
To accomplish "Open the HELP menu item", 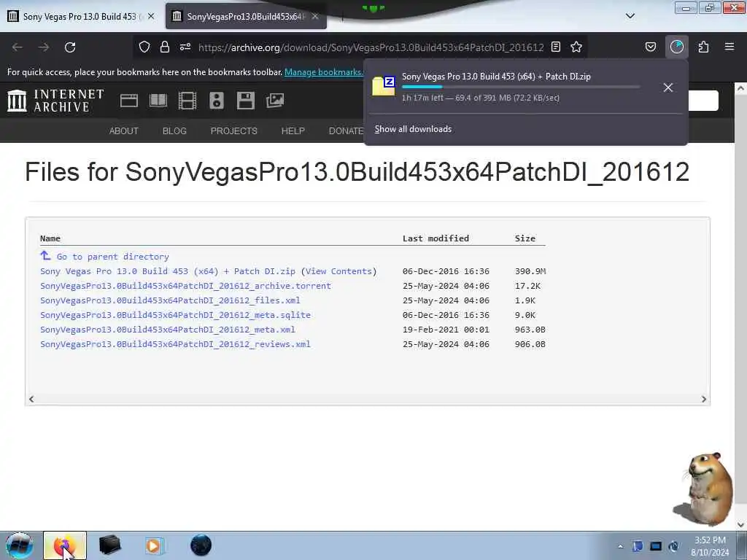I will [x=293, y=131].
